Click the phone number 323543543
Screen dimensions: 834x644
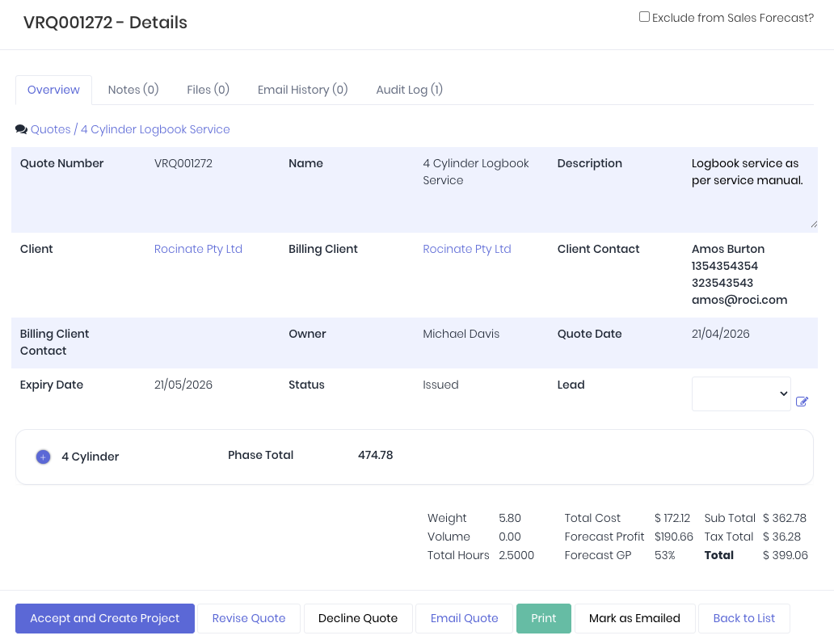pos(722,283)
